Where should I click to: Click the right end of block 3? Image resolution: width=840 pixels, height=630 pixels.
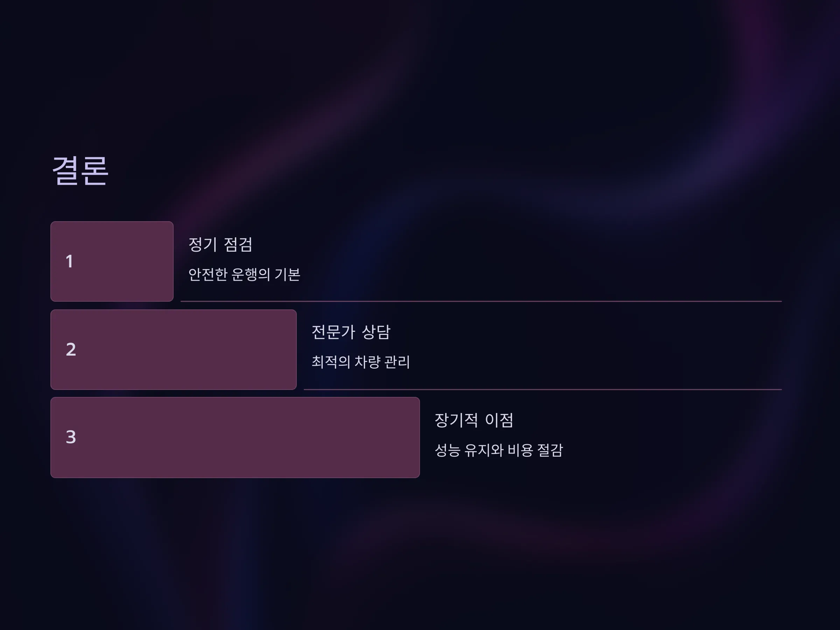pyautogui.click(x=412, y=437)
